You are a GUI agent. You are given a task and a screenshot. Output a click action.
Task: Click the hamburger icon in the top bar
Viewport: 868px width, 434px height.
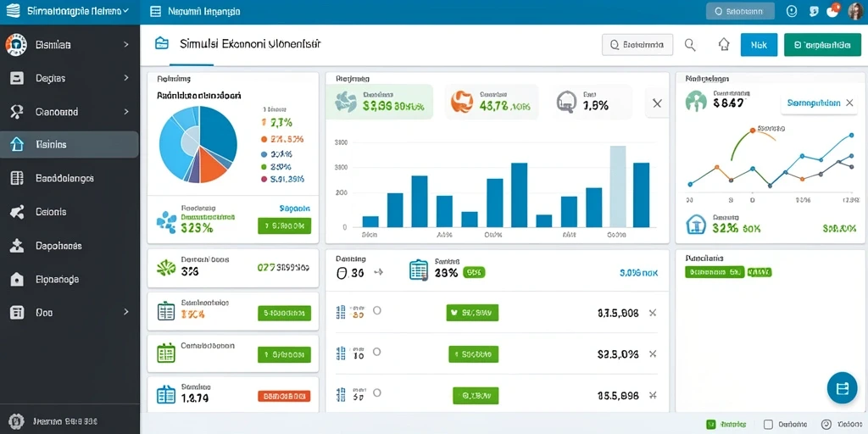pyautogui.click(x=156, y=11)
